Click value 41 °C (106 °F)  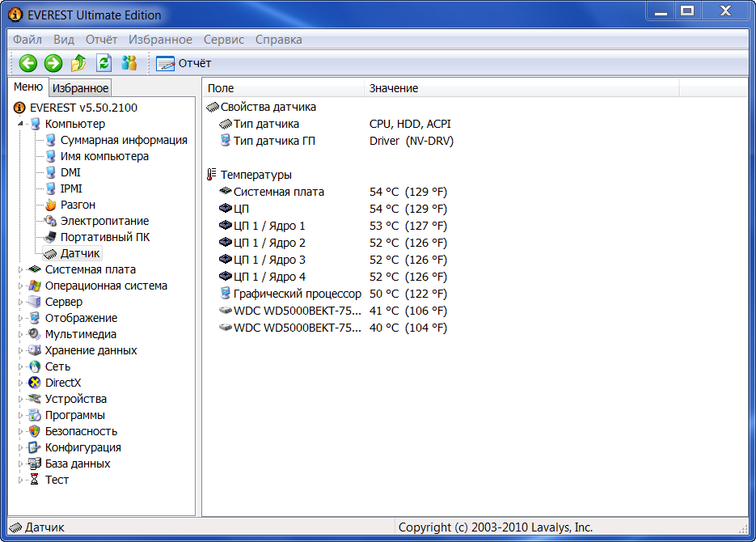click(408, 311)
